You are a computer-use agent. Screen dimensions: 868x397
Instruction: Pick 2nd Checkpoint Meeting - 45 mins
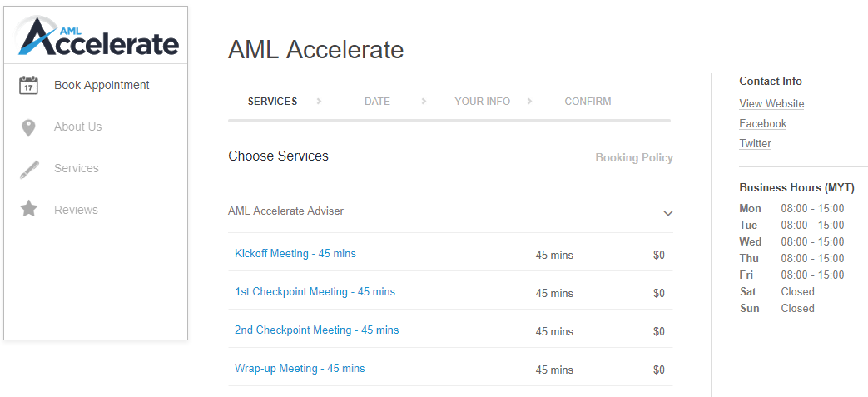coord(316,330)
